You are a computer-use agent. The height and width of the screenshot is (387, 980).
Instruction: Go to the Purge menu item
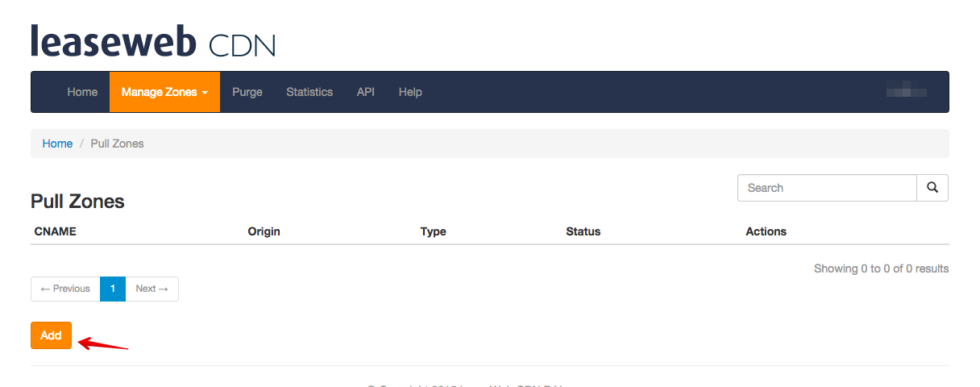point(247,92)
